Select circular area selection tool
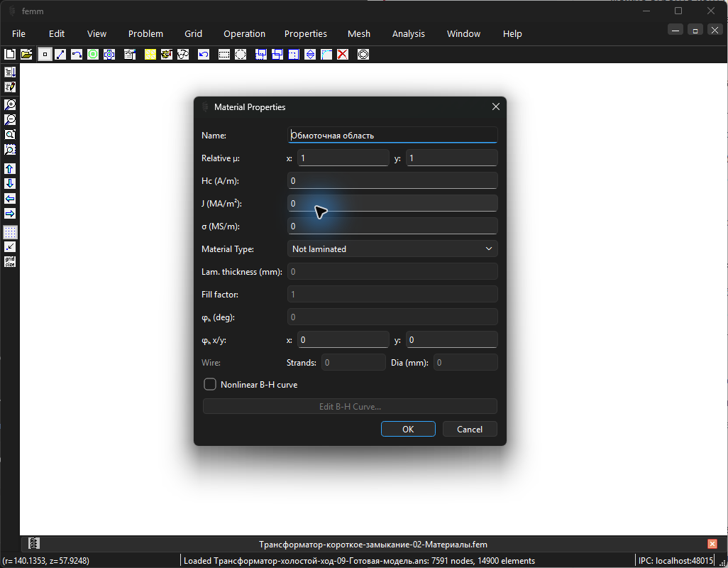This screenshot has width=728, height=568. click(x=241, y=55)
